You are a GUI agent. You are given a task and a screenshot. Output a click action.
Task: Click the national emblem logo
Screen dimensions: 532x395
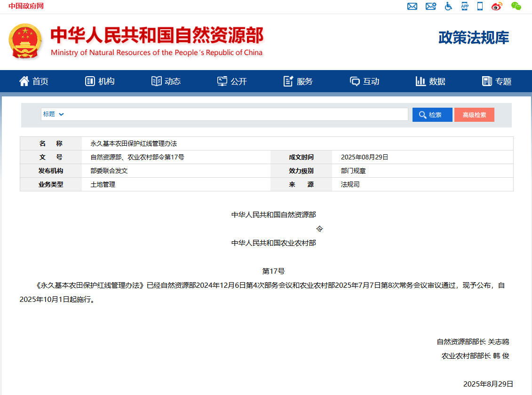point(25,41)
